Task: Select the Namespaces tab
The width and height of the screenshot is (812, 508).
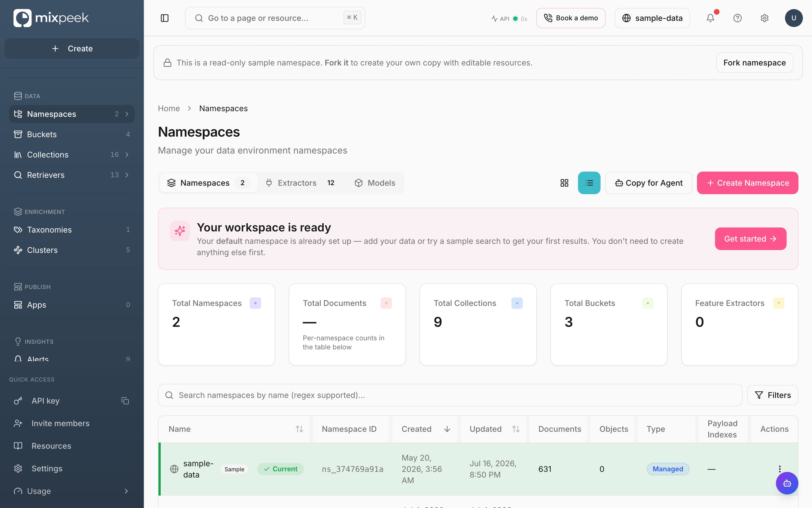Action: (x=209, y=183)
